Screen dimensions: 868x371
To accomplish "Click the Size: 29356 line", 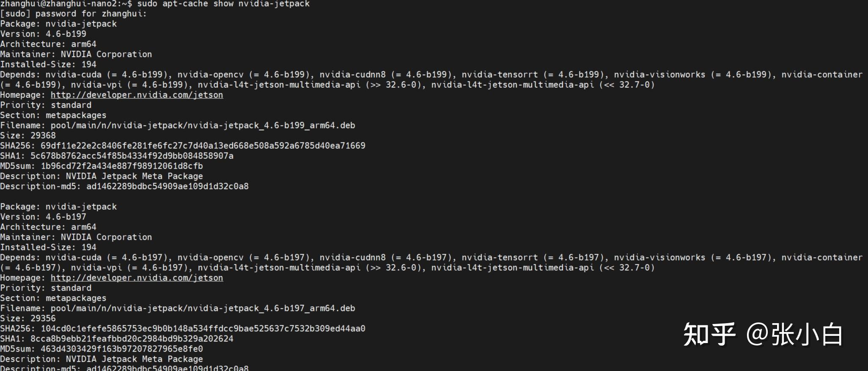I will click(x=28, y=318).
